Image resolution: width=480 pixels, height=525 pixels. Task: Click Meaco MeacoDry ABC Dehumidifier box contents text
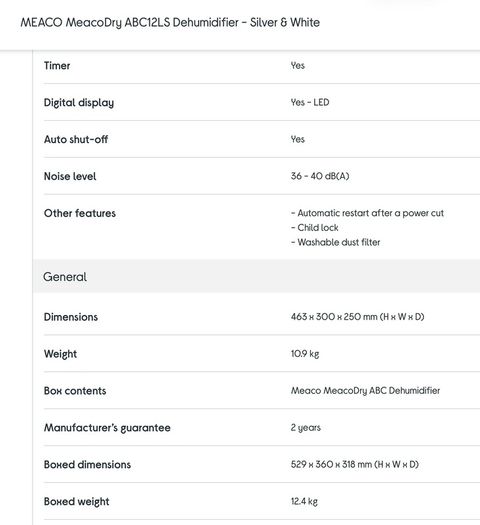click(365, 391)
